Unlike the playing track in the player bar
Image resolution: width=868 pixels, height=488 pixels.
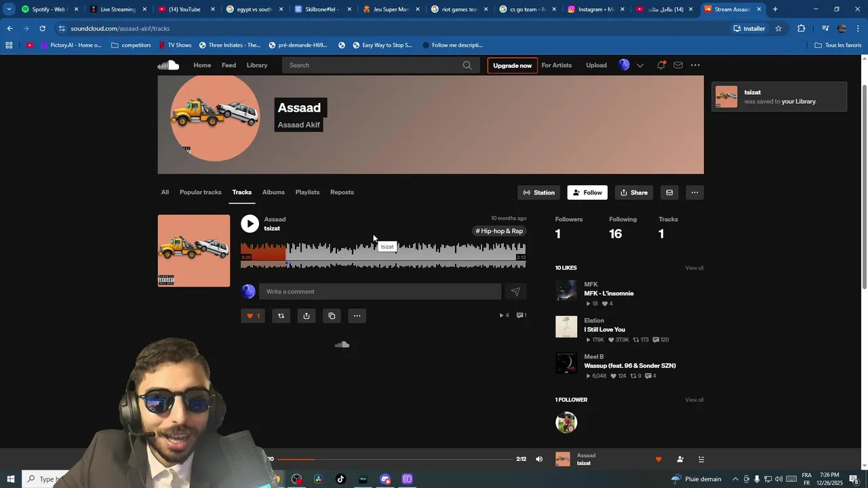click(658, 460)
